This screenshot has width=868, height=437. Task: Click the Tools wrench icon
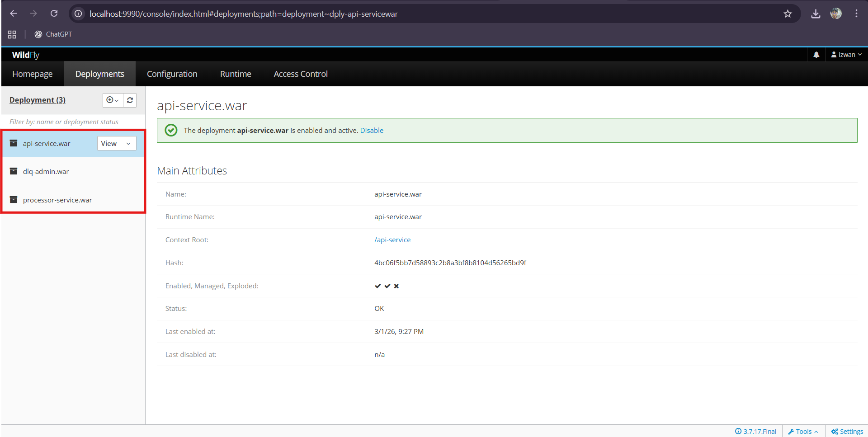pyautogui.click(x=792, y=431)
